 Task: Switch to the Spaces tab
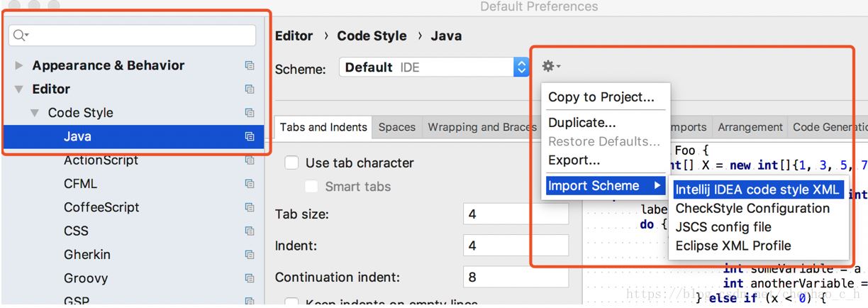[x=396, y=127]
